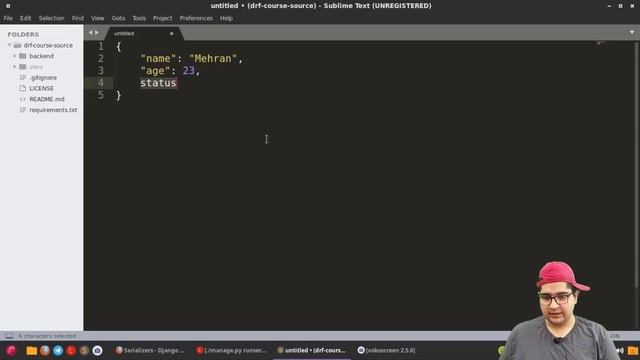Open the Project menu
640x360 pixels.
(x=162, y=18)
